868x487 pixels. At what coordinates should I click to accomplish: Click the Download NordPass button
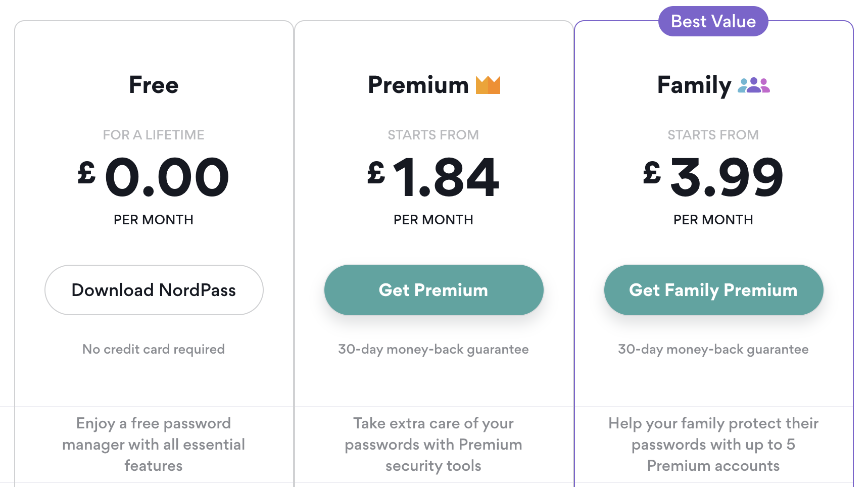[154, 290]
